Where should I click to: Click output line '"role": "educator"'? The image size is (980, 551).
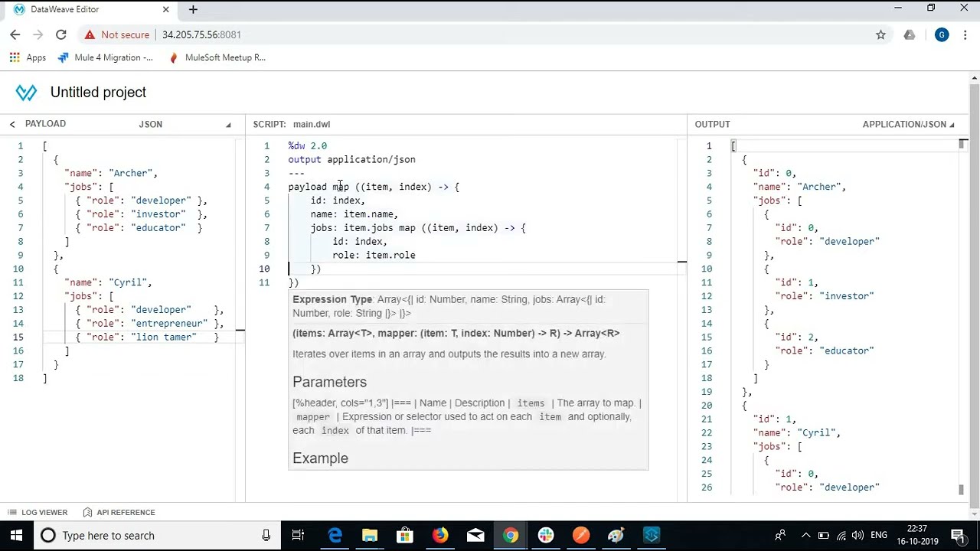(824, 351)
